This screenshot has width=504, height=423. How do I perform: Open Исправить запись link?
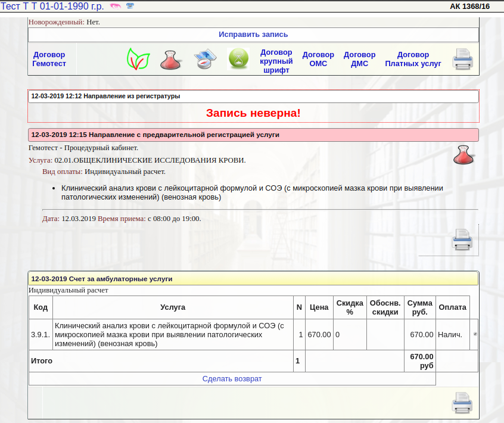point(253,35)
